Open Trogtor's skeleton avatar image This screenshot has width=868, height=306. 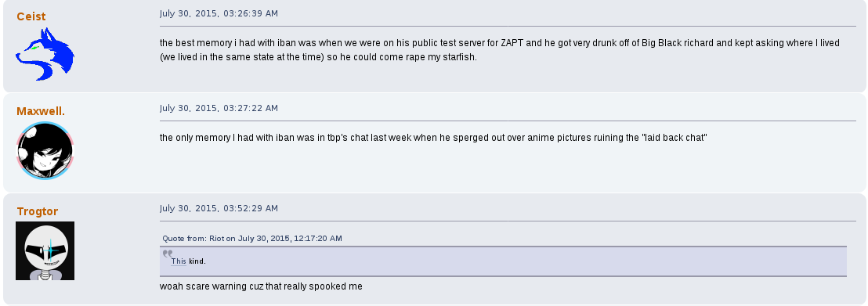click(45, 250)
